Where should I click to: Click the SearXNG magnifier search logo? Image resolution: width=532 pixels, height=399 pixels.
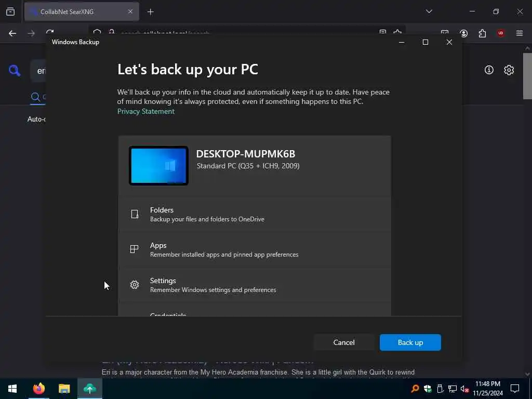[x=15, y=71]
